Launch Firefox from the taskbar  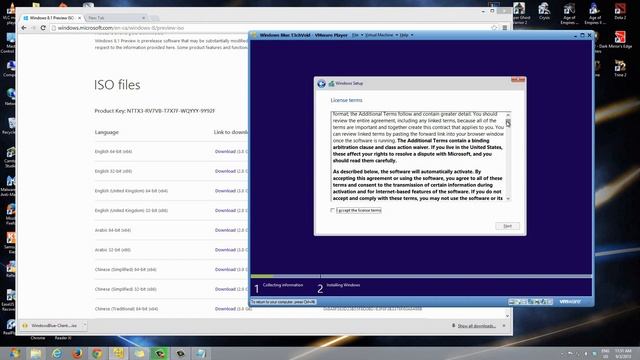click(x=77, y=353)
